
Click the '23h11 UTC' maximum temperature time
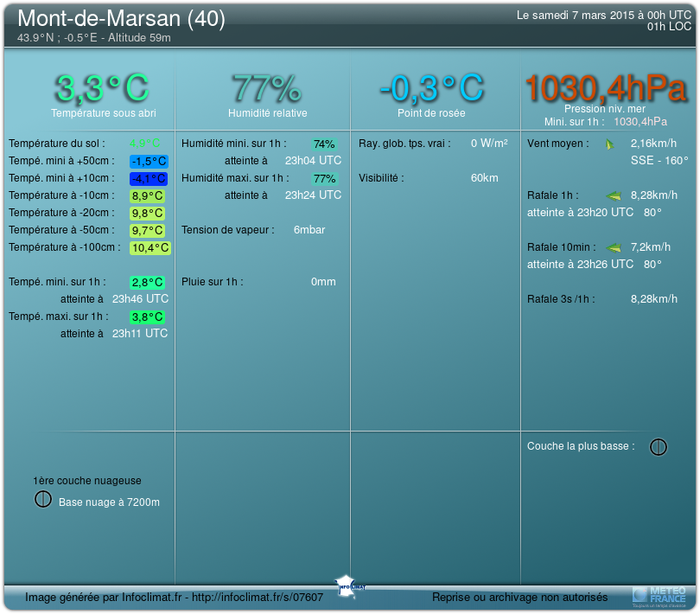pyautogui.click(x=140, y=334)
